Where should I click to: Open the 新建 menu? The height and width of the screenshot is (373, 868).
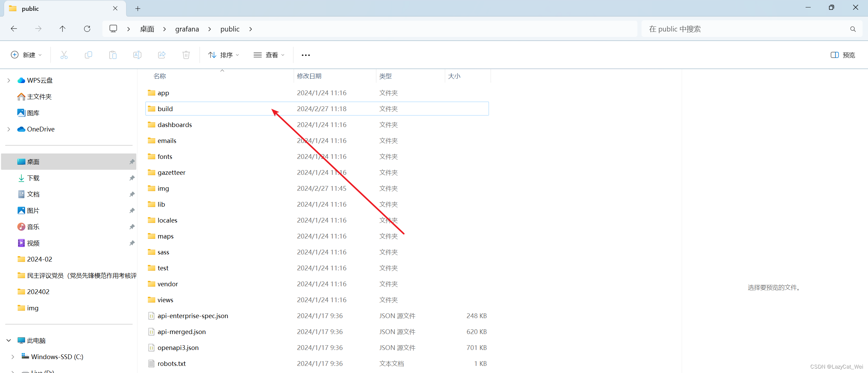coord(26,55)
